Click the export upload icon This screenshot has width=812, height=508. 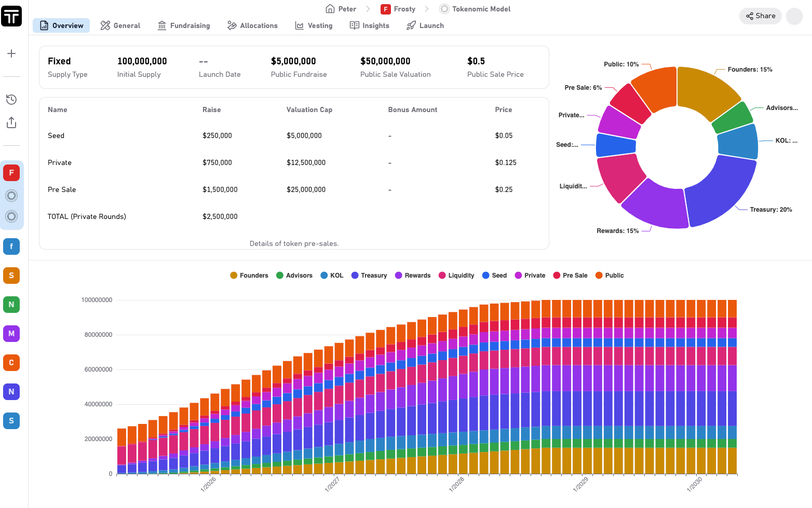point(11,122)
